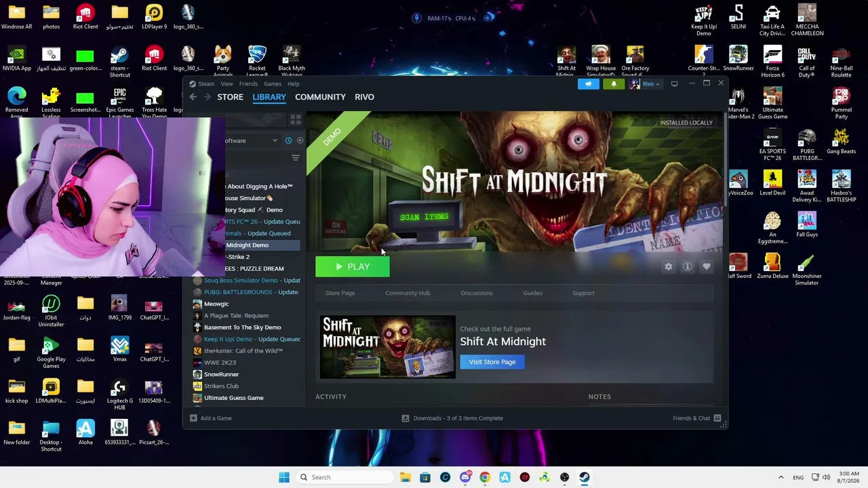Open SnowRunner desktop shortcut
The width and height of the screenshot is (868, 488).
(738, 58)
